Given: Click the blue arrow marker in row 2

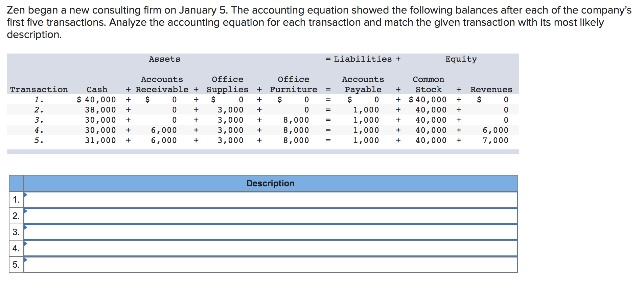Looking at the screenshot, I should tap(25, 211).
